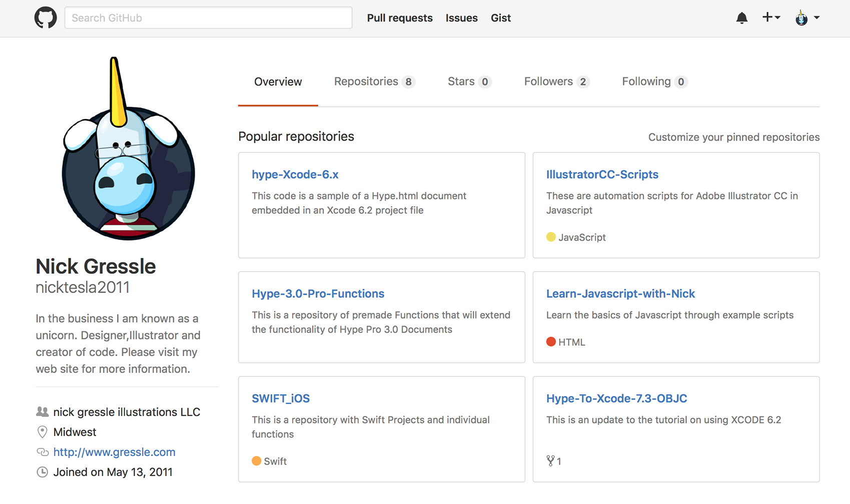Click the orange Swift language dot
Viewport: 850px width, 504px height.
[x=256, y=461]
